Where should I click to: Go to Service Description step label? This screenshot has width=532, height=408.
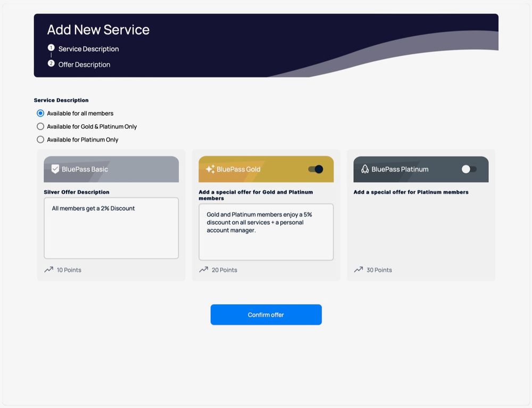coord(88,49)
